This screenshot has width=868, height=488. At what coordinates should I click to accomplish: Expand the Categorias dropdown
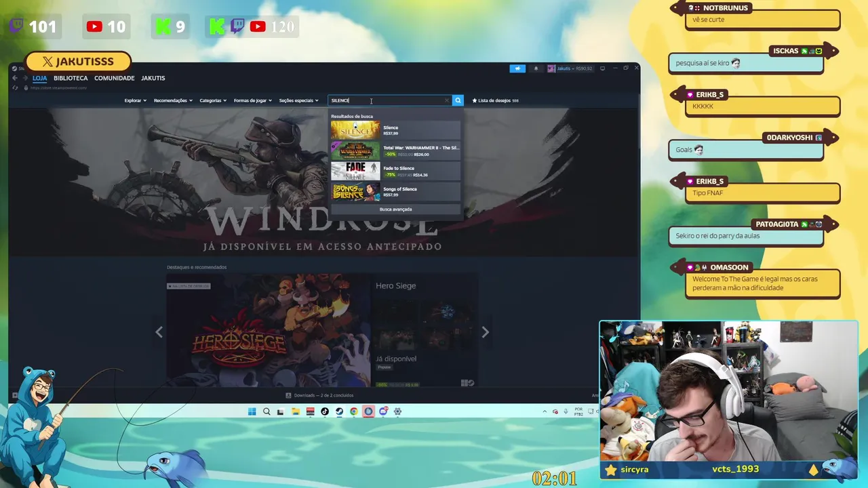point(213,100)
